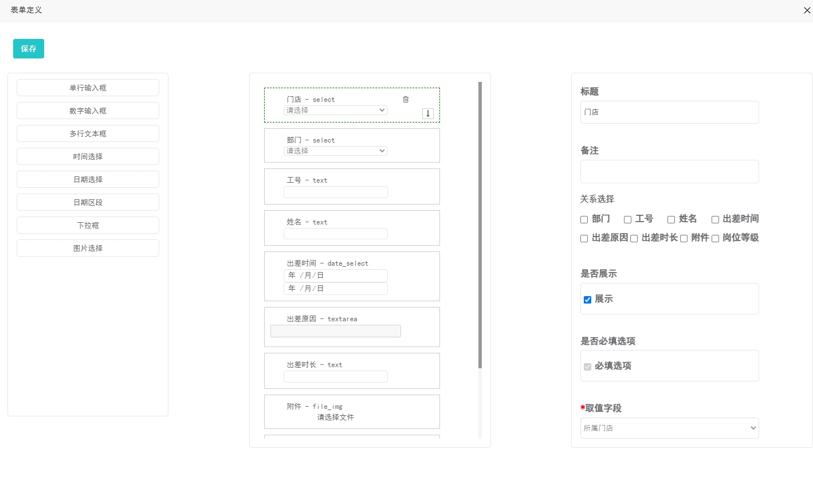Select the 部门 - select form block

click(x=352, y=145)
